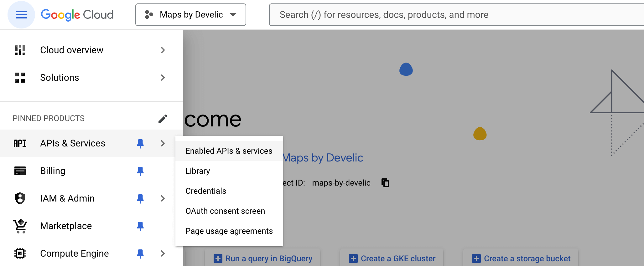Click the Compute Engine chip icon
Image resolution: width=644 pixels, height=266 pixels.
click(20, 253)
